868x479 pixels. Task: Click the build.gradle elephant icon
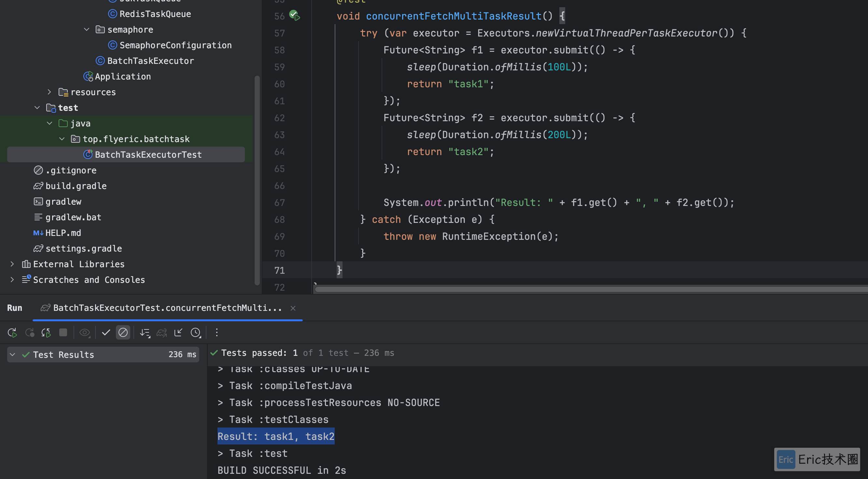(38, 186)
